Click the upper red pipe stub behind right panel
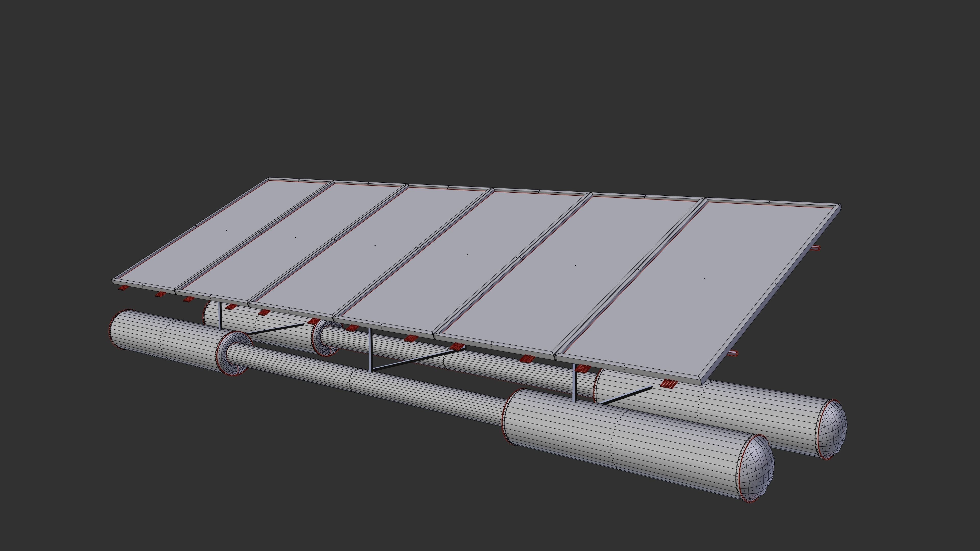The width and height of the screenshot is (980, 551). coord(815,248)
